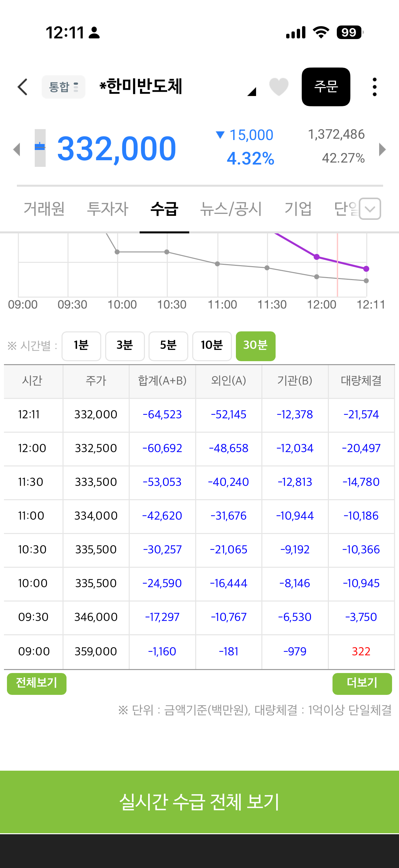Open stock name dropdown triangle
This screenshot has height=868, width=399.
[x=252, y=91]
